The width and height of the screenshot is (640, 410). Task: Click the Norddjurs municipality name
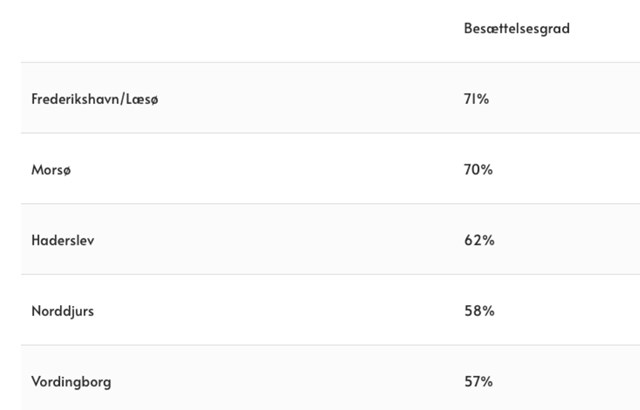pyautogui.click(x=62, y=311)
